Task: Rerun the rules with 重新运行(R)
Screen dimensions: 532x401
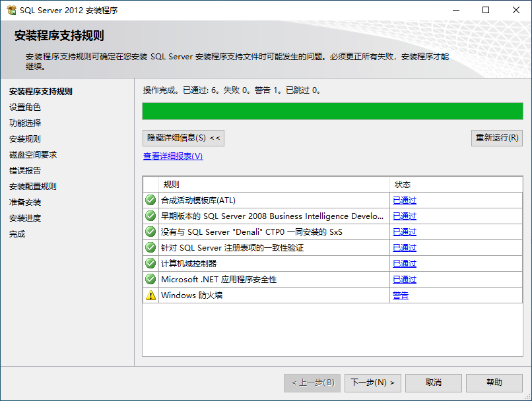Action: click(497, 138)
